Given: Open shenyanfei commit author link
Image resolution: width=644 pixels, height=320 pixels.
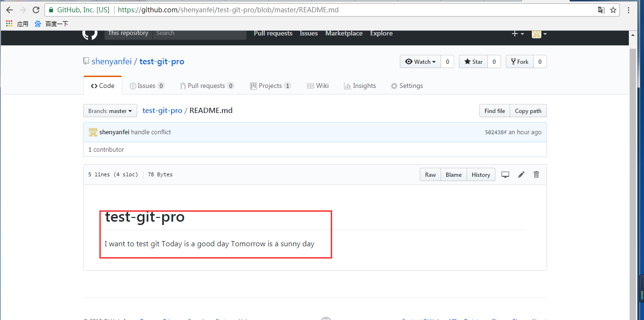Looking at the screenshot, I should click(114, 132).
